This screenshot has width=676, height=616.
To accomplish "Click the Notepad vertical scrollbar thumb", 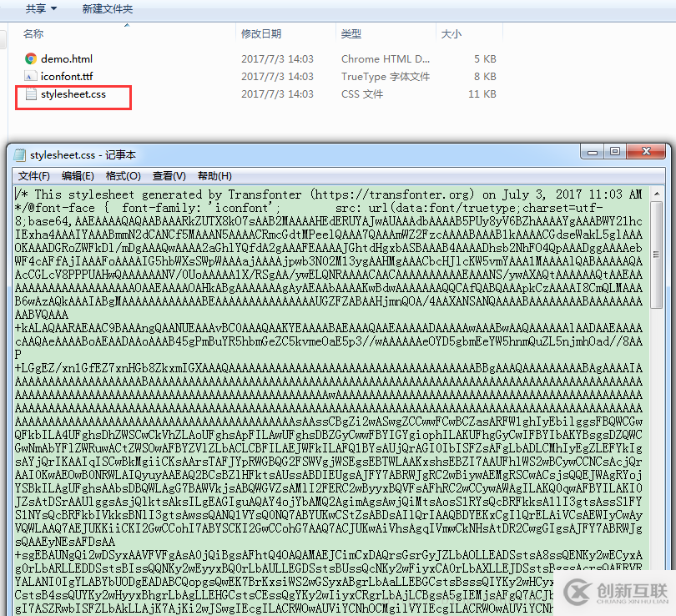I will (x=657, y=255).
